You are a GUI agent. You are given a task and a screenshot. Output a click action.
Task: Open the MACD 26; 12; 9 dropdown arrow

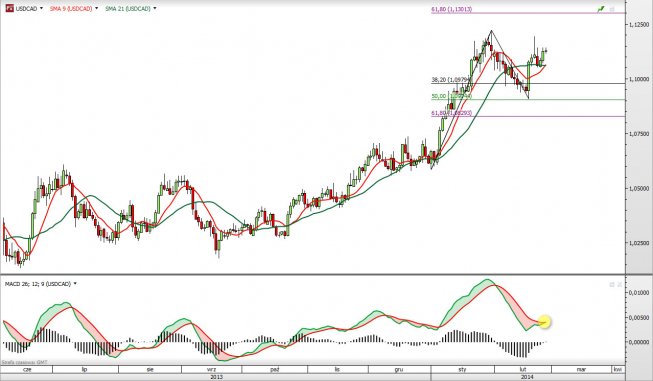[x=75, y=284]
